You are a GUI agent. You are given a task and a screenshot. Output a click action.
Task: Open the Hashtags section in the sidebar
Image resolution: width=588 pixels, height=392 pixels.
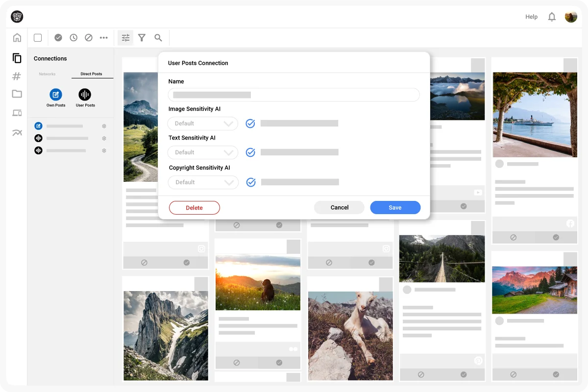pos(17,76)
